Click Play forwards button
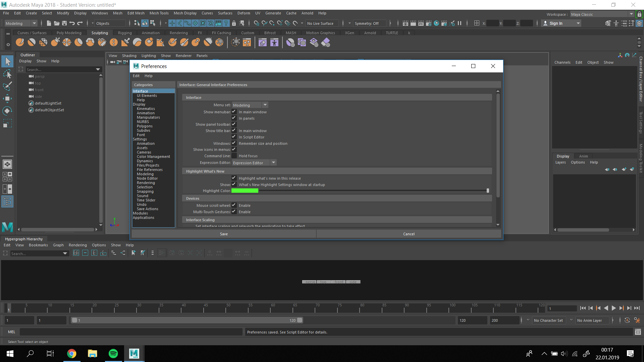Viewport: 644px width, 362px height. click(613, 308)
